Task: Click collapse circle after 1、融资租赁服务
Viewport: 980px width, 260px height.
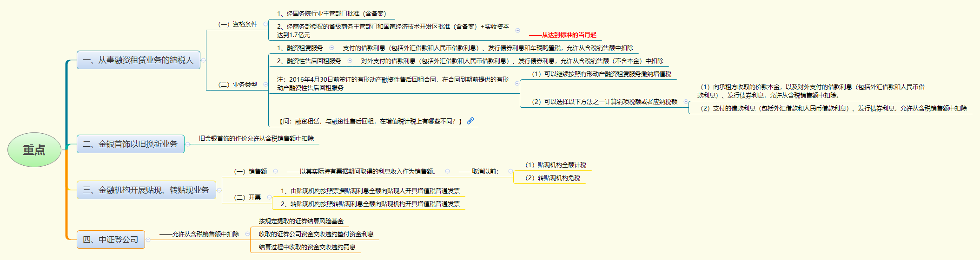Action: (x=331, y=48)
